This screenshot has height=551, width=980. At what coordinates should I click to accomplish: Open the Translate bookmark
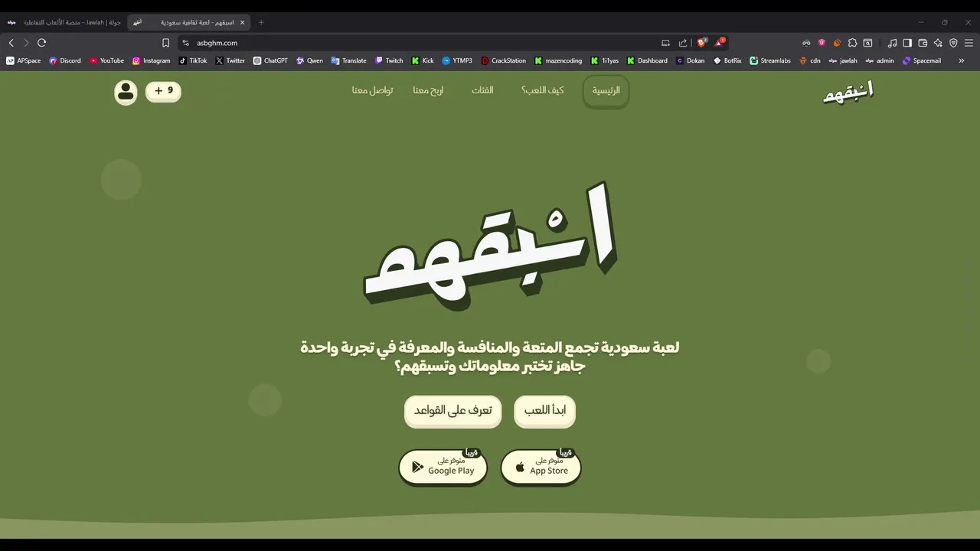click(349, 60)
